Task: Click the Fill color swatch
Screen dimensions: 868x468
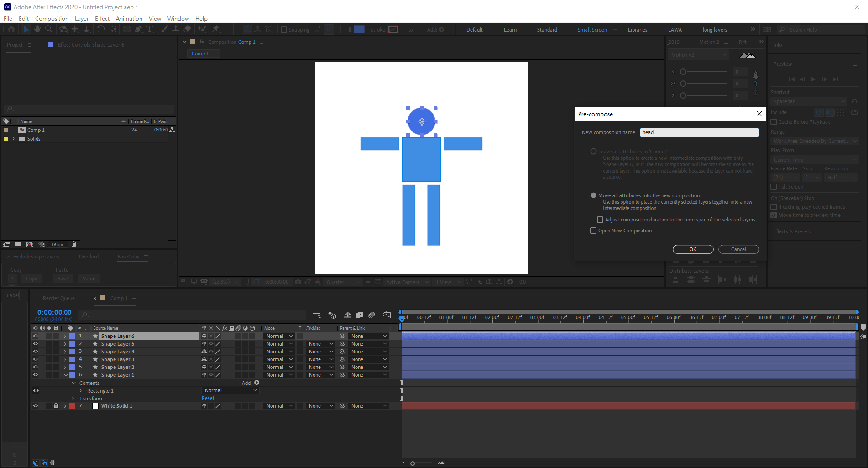Action: point(359,29)
